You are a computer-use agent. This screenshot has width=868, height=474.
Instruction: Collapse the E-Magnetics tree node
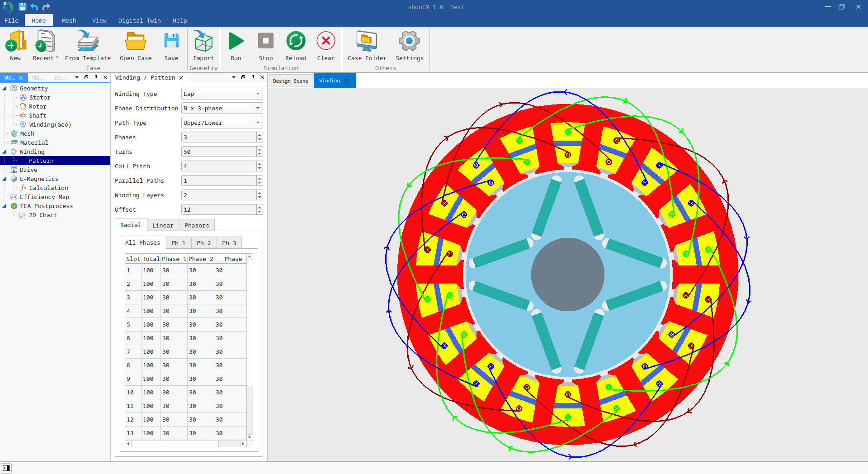point(5,179)
